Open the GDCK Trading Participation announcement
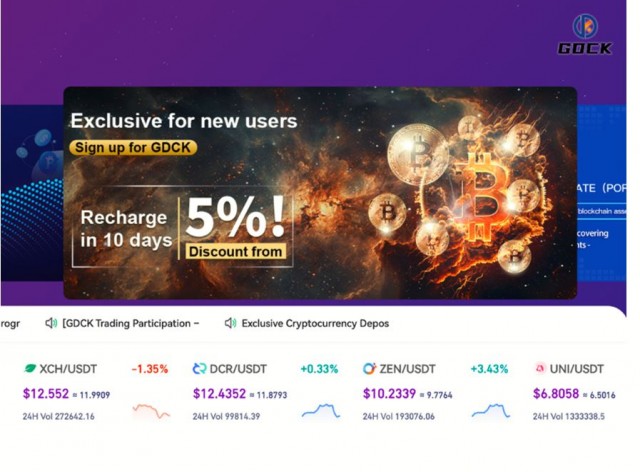Image resolution: width=640 pixels, height=472 pixels. pos(131,323)
